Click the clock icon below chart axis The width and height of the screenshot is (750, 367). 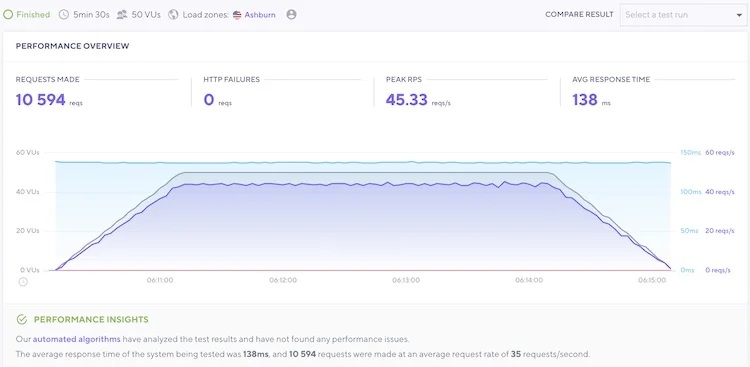(x=23, y=282)
